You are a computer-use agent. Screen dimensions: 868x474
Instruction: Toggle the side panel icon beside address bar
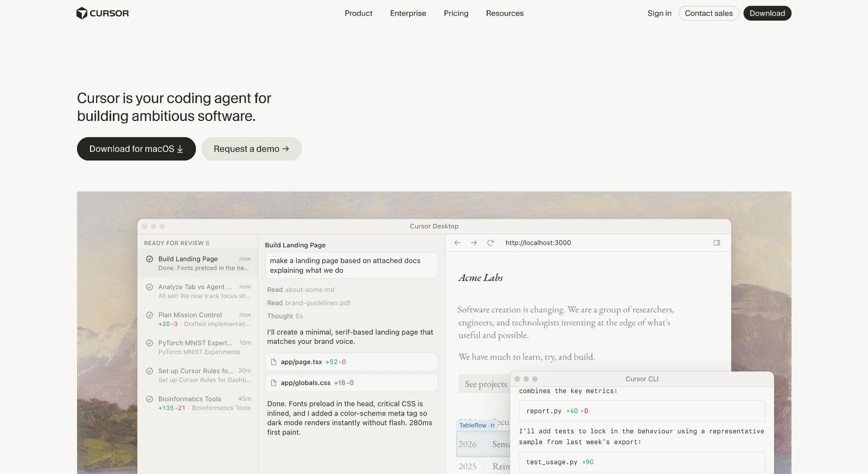tap(717, 243)
